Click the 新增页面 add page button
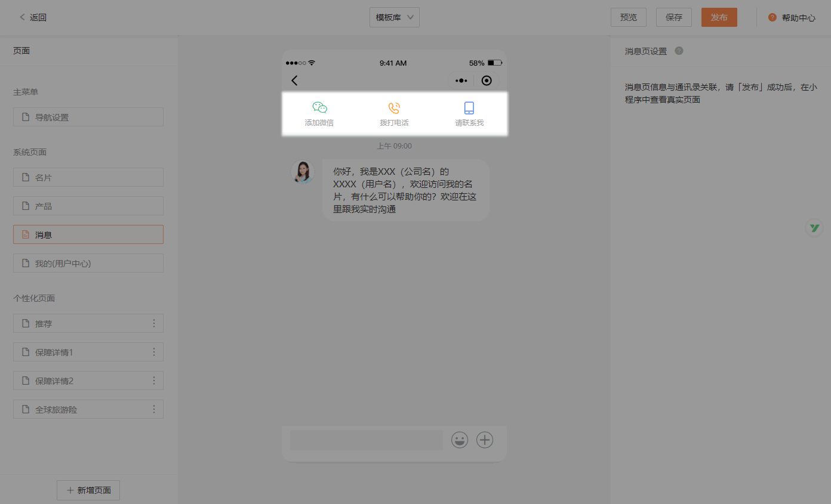Screen dimensions: 831x504 [88, 490]
